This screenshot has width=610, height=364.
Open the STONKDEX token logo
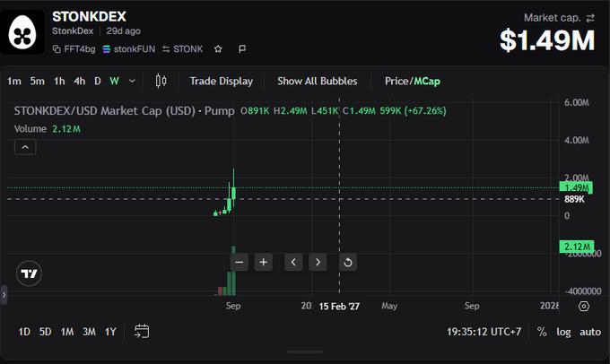[x=22, y=32]
